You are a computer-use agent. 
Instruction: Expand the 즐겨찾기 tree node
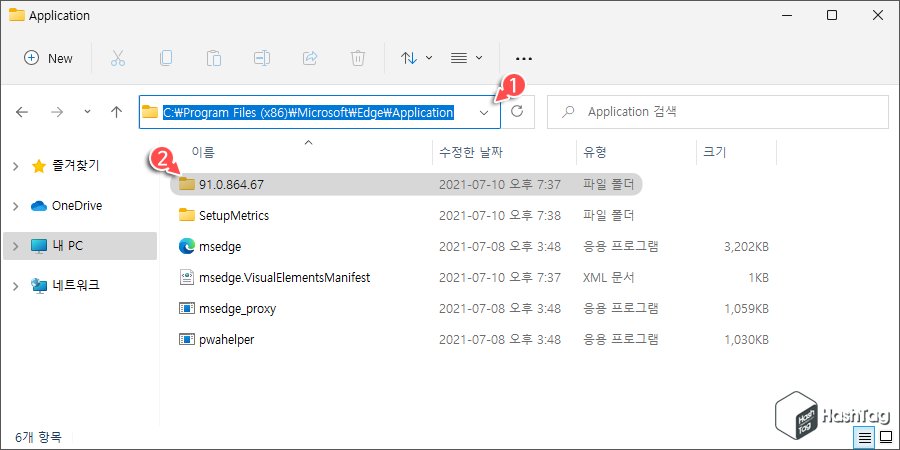pos(16,166)
